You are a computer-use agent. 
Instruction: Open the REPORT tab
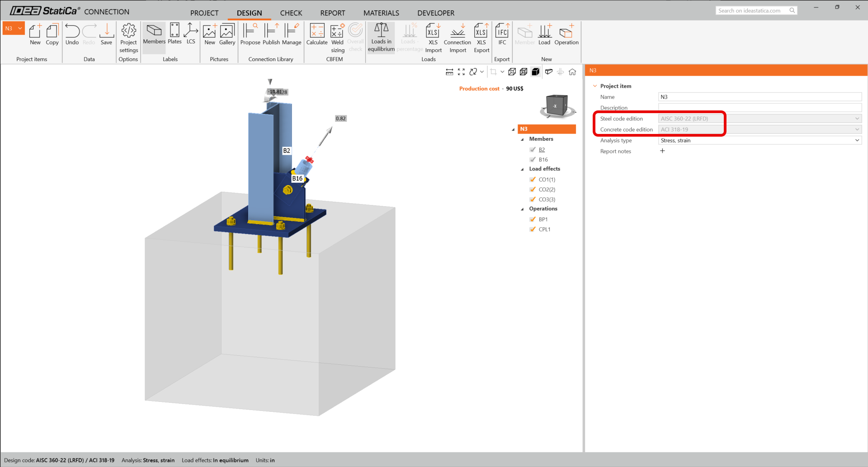tap(332, 13)
